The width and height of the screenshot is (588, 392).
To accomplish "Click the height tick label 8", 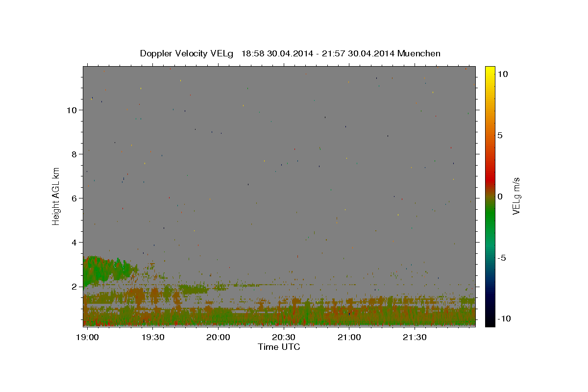I will pos(74,154).
